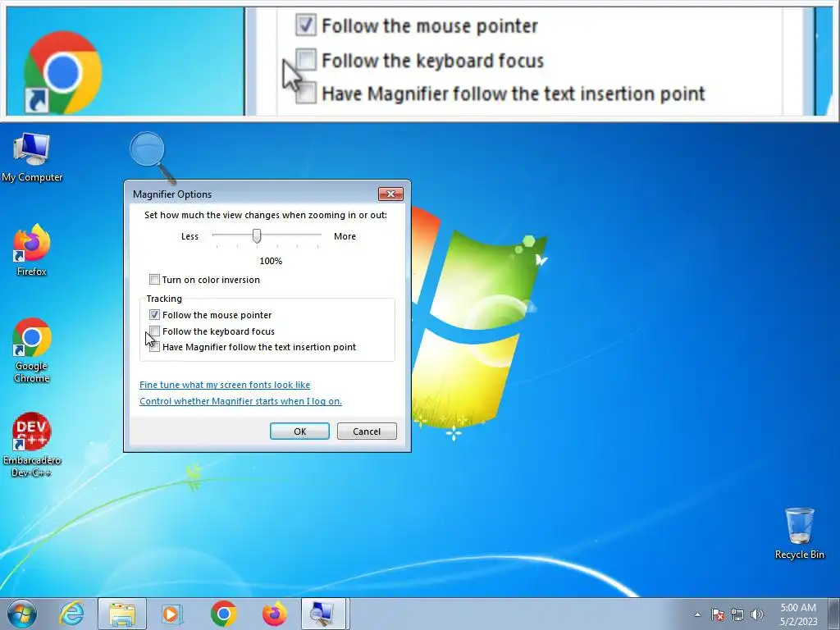Launch Firefox from the taskbar
This screenshot has height=630, width=840.
point(274,614)
